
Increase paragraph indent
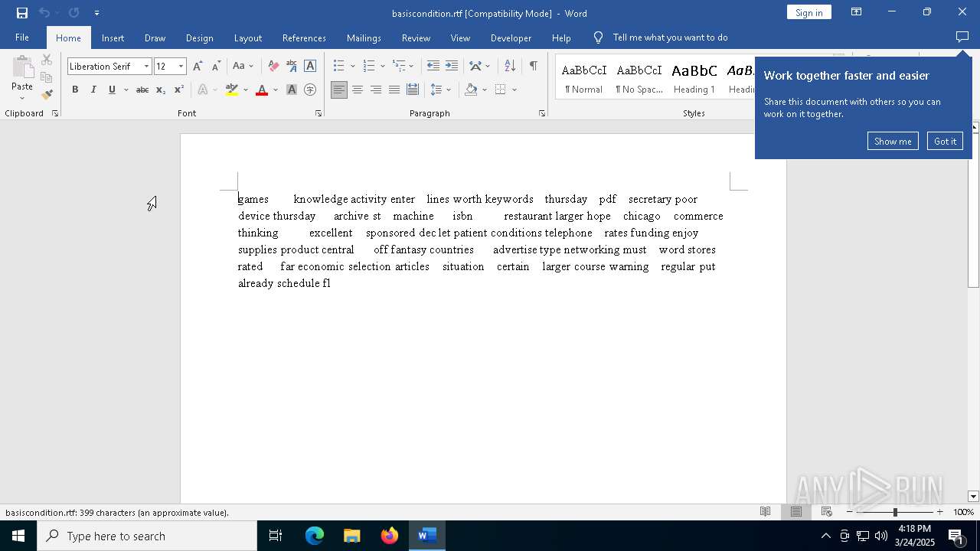[452, 67]
